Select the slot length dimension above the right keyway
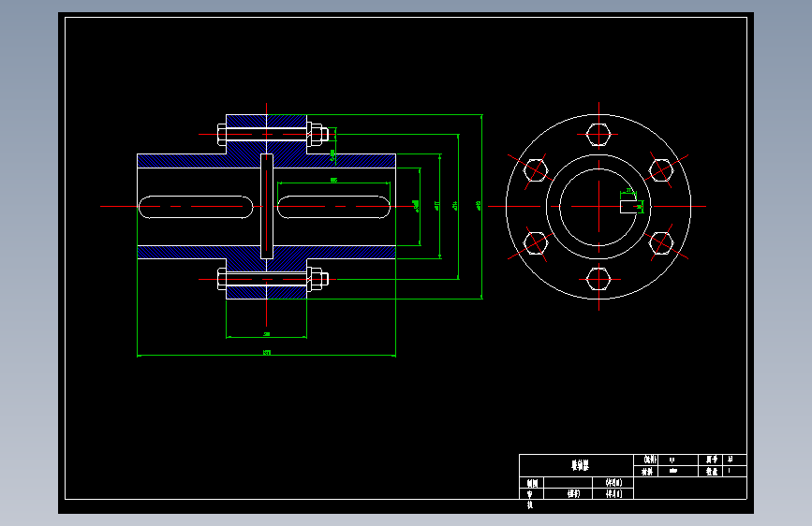 tap(334, 180)
